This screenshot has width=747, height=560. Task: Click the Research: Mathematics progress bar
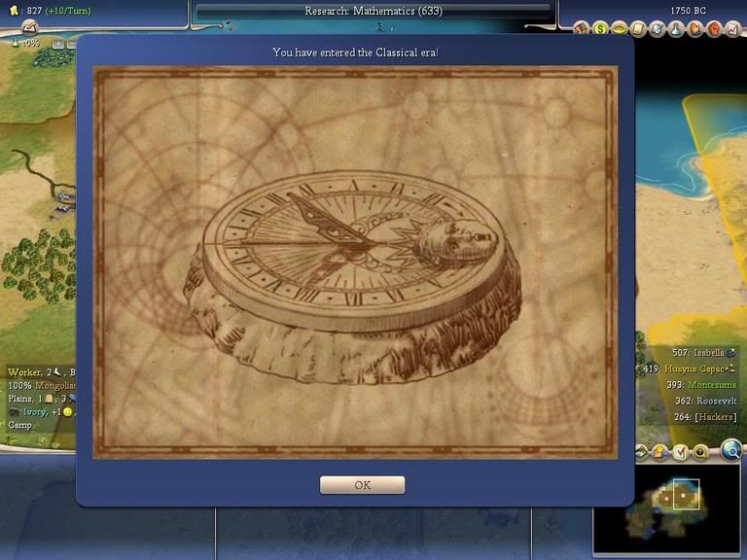coord(373,11)
